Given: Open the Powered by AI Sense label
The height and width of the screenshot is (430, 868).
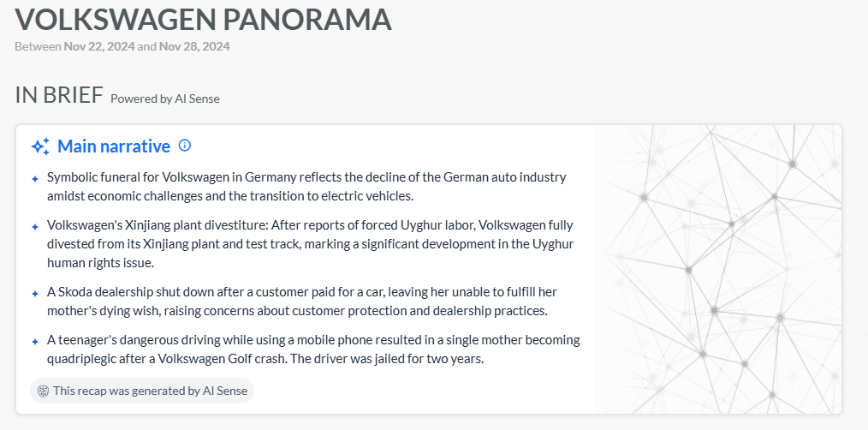Looking at the screenshot, I should 165,99.
